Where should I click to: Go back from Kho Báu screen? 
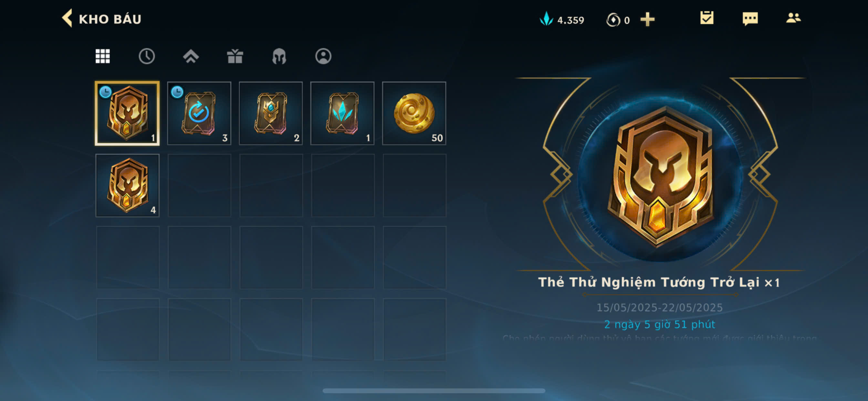pyautogui.click(x=67, y=18)
